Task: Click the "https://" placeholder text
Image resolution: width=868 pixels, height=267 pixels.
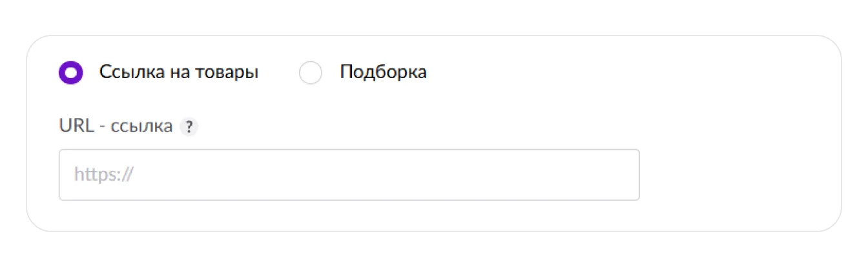Action: tap(103, 175)
